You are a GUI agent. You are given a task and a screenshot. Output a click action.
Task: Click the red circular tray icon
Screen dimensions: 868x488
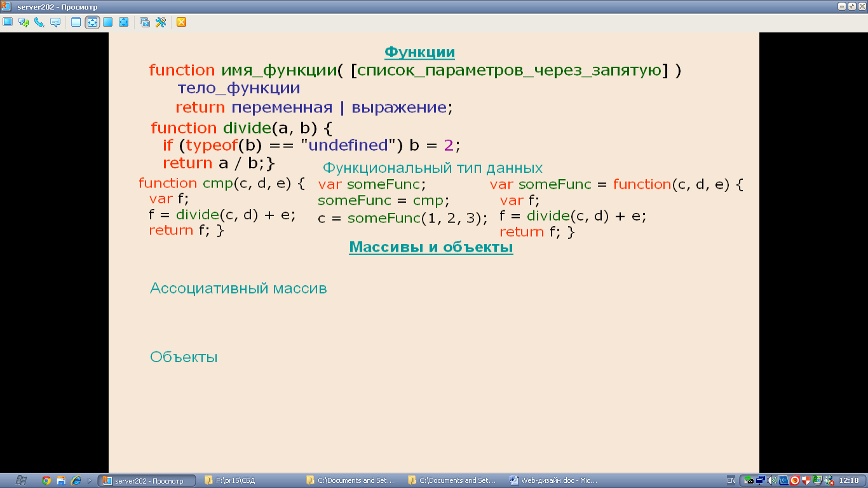point(794,480)
